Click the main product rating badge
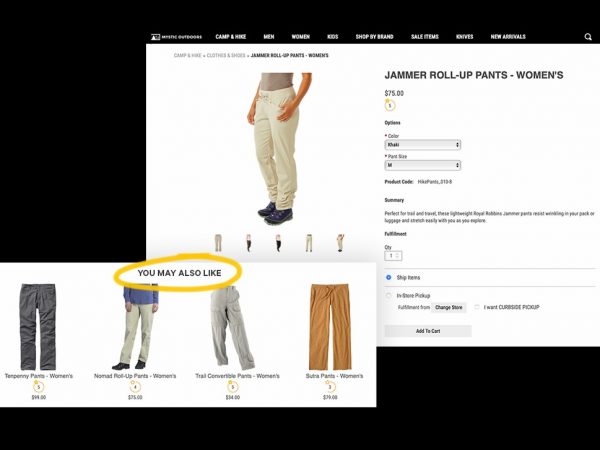 (390, 105)
